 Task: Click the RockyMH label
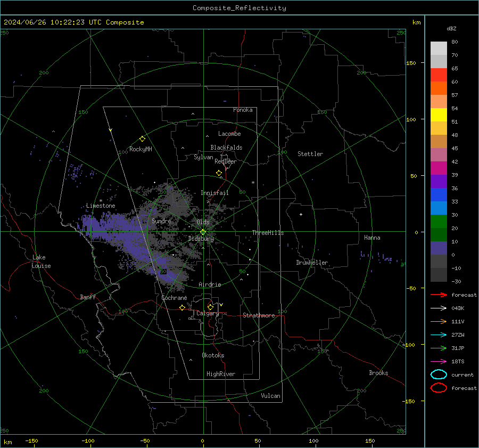[x=141, y=149]
